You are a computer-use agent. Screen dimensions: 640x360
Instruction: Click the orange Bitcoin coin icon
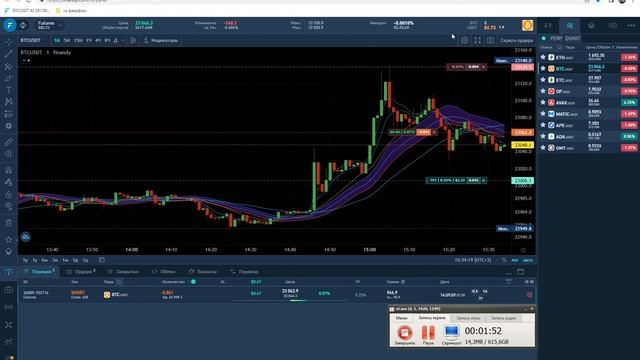[x=527, y=25]
